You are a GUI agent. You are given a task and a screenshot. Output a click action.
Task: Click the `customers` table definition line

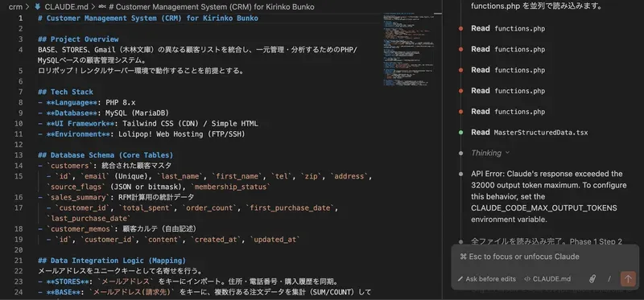[105, 166]
